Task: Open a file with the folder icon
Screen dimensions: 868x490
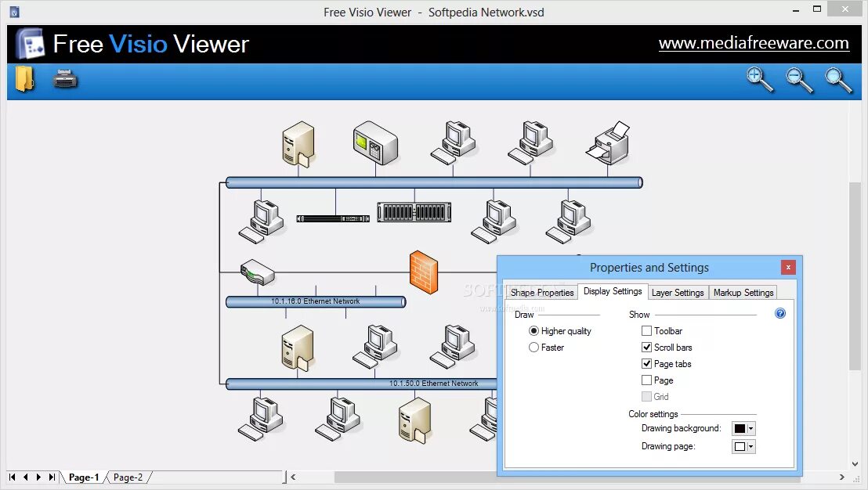Action: [x=24, y=79]
